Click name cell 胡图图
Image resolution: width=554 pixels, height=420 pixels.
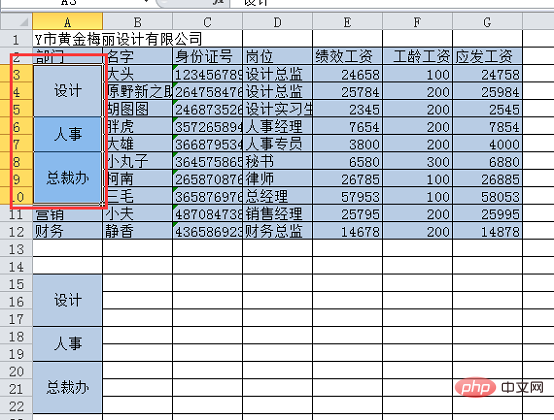pos(137,109)
